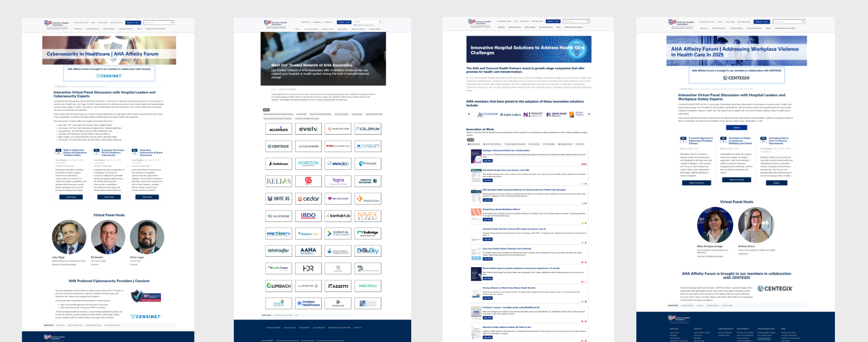This screenshot has width=868, height=342.
Task: Expand the Advocacy menu on the Workplace Violence page
Action: click(x=704, y=28)
